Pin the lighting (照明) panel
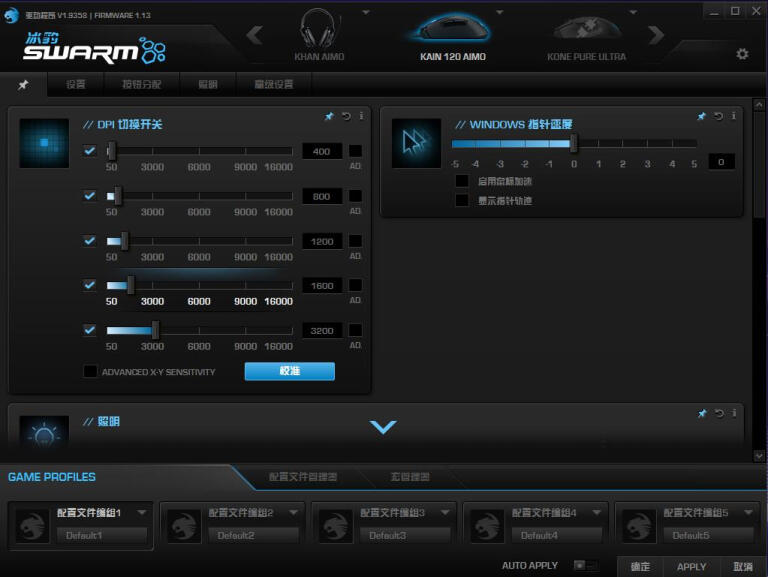The height and width of the screenshot is (577, 768). tap(702, 413)
